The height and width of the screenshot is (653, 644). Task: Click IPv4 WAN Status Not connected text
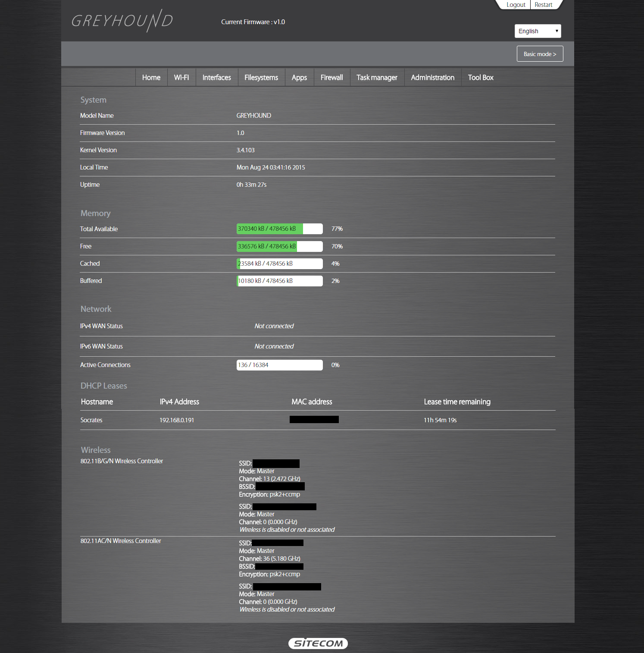pyautogui.click(x=274, y=326)
